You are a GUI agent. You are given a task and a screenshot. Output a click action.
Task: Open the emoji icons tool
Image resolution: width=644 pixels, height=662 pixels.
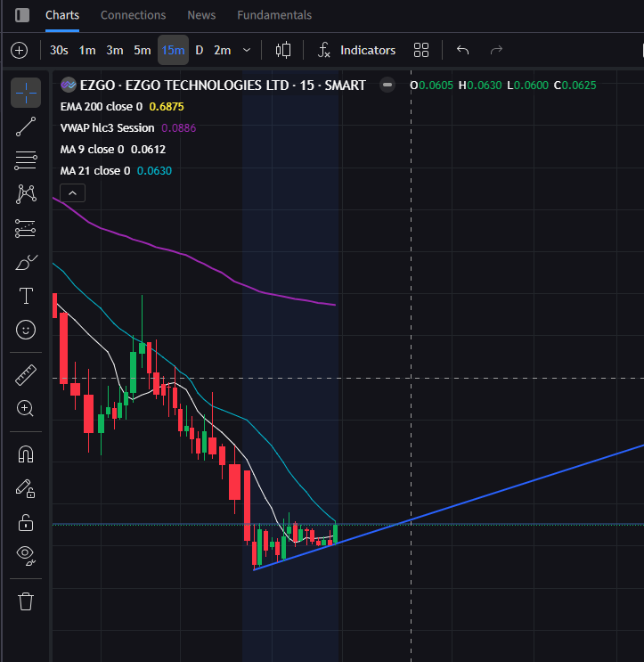(x=26, y=330)
